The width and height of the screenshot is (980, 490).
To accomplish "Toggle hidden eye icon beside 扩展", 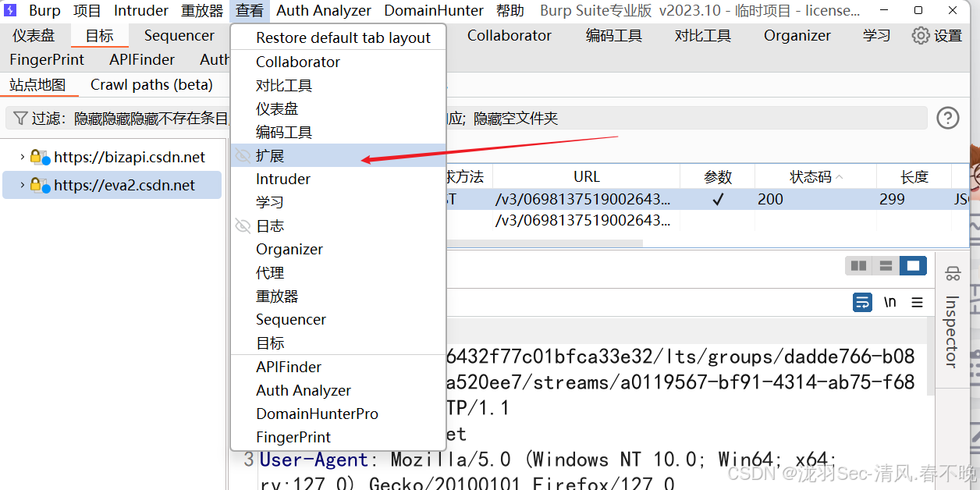I will click(243, 155).
